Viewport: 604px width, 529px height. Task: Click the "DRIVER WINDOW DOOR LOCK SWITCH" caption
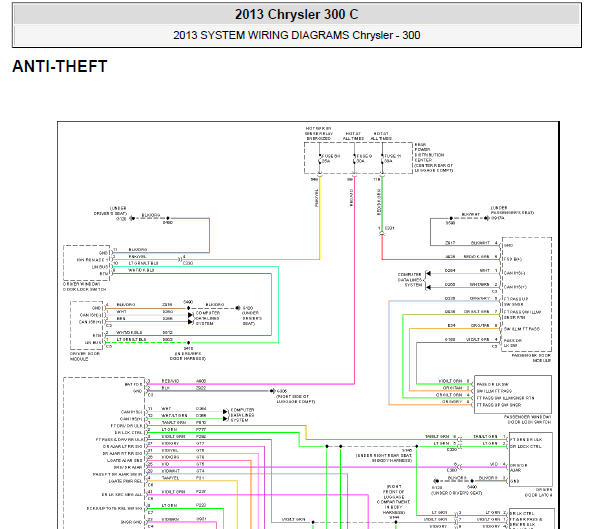tap(84, 287)
